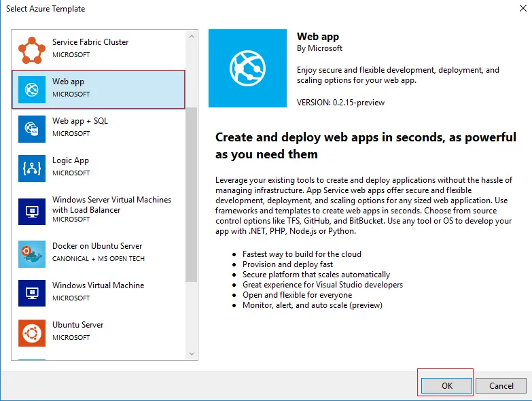
Task: Click the Web app title in details pane
Action: point(318,36)
